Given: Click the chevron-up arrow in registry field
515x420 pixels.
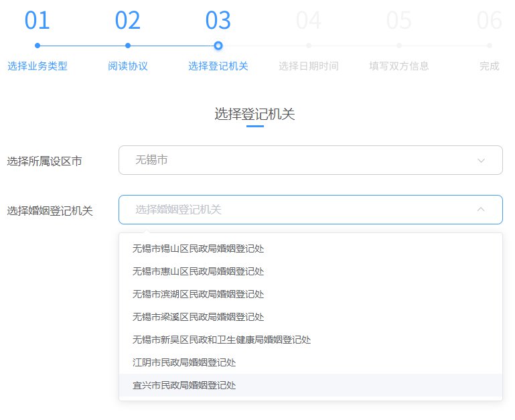Looking at the screenshot, I should (x=481, y=210).
